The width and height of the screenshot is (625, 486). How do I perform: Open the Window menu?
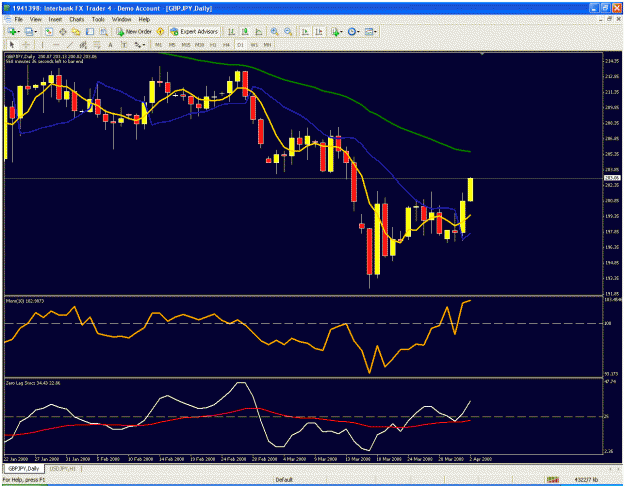pyautogui.click(x=121, y=19)
